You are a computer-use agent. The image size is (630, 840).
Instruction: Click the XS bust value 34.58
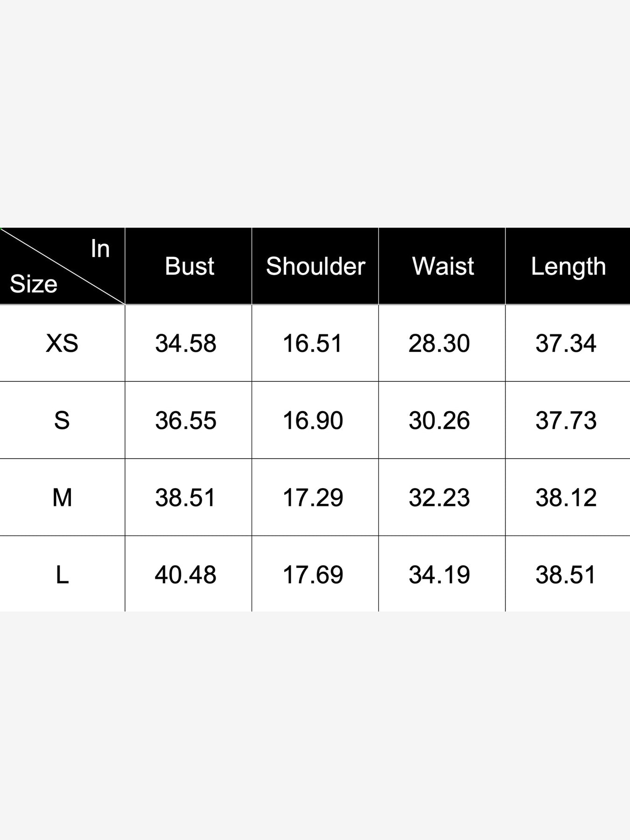pos(186,343)
